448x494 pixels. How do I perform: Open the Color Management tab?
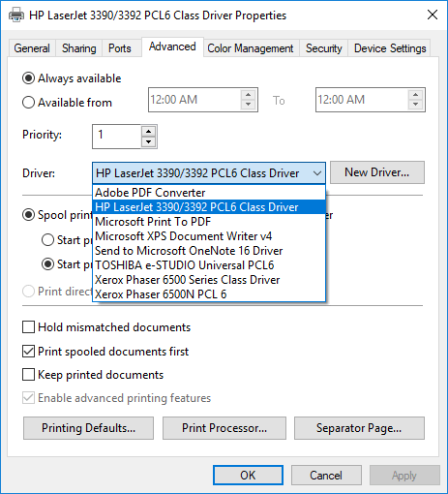pos(251,48)
